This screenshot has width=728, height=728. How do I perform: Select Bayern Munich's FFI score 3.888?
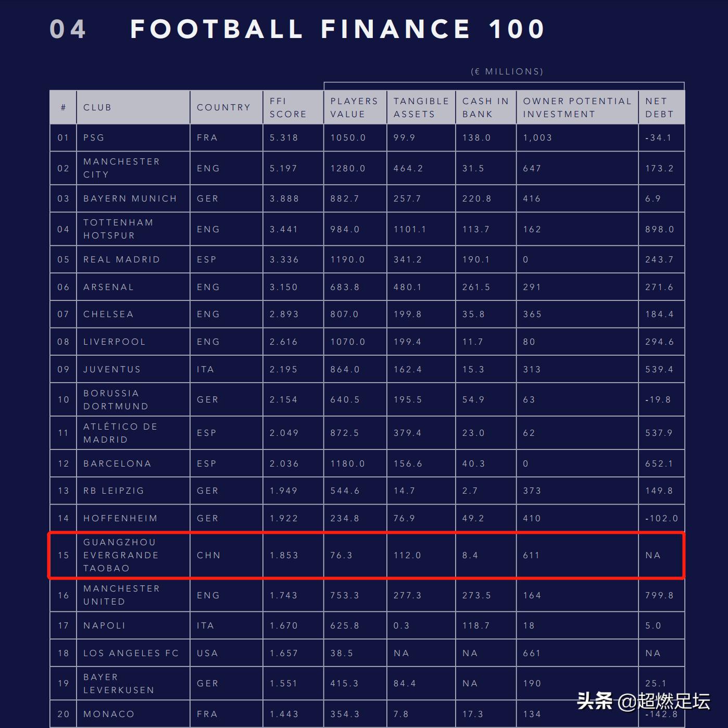tap(284, 198)
